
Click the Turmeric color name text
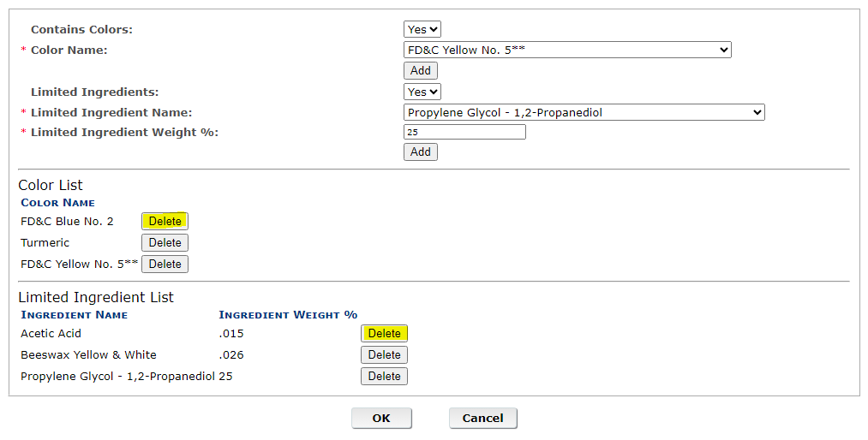[x=45, y=243]
